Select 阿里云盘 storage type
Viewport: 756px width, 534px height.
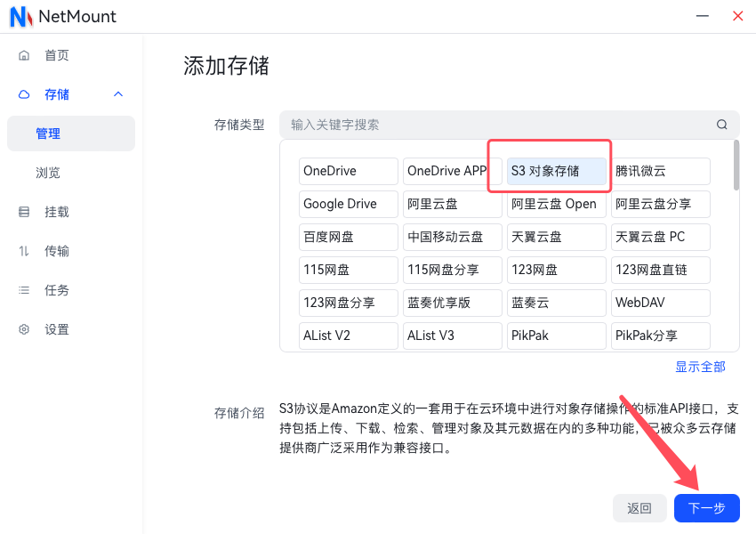[x=452, y=204]
